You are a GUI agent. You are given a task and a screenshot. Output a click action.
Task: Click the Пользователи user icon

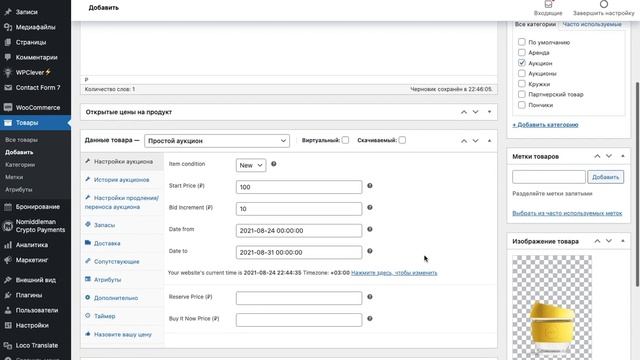click(8, 310)
